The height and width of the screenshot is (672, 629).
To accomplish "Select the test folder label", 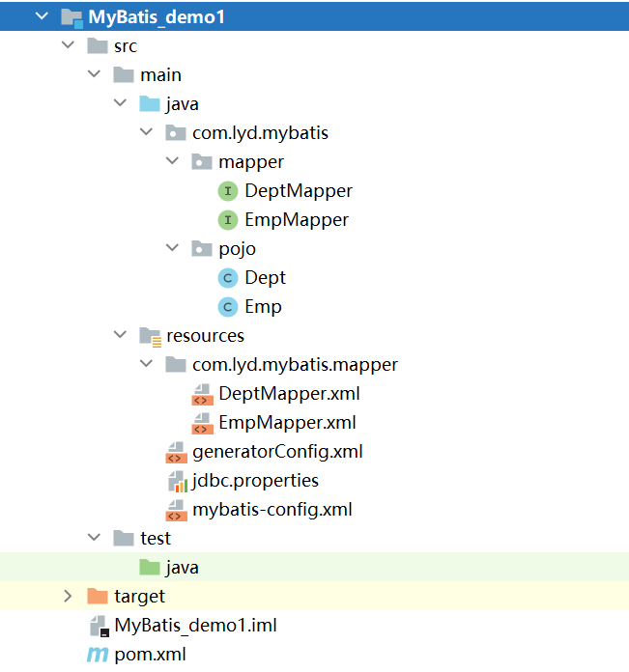I will 156,539.
